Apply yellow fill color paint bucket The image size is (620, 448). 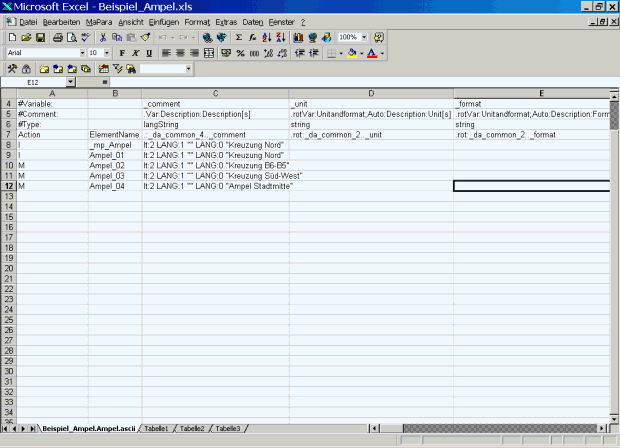pyautogui.click(x=352, y=53)
